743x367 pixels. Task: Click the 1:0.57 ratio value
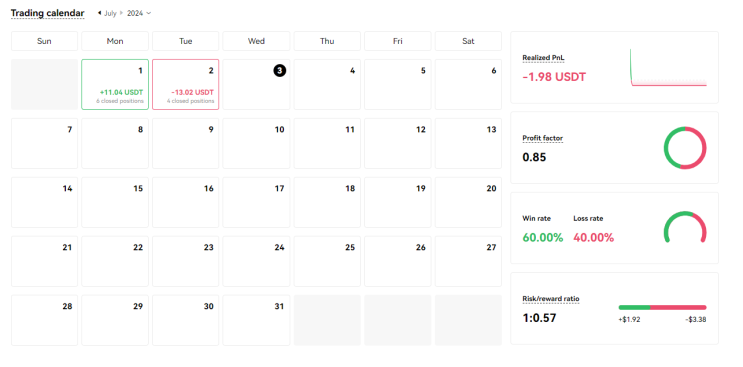(539, 318)
